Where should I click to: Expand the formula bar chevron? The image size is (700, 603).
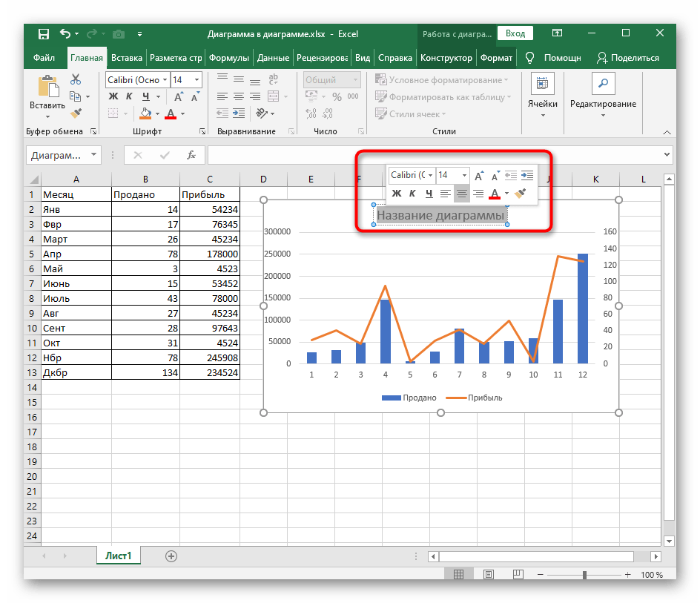click(x=667, y=154)
